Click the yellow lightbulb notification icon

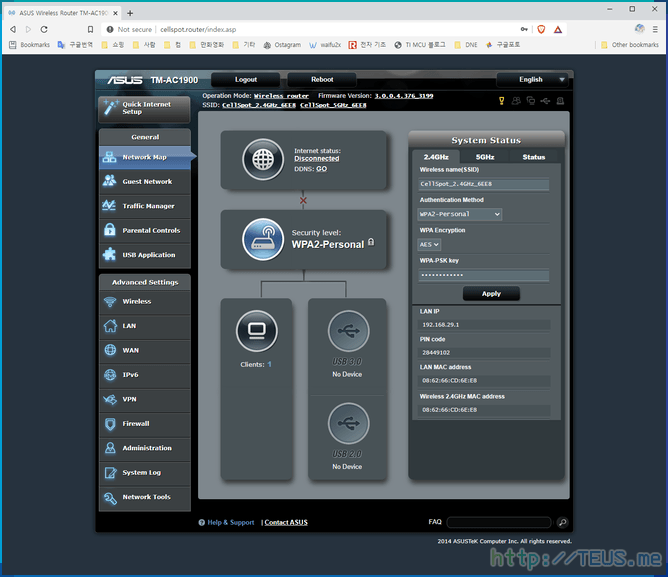[501, 101]
